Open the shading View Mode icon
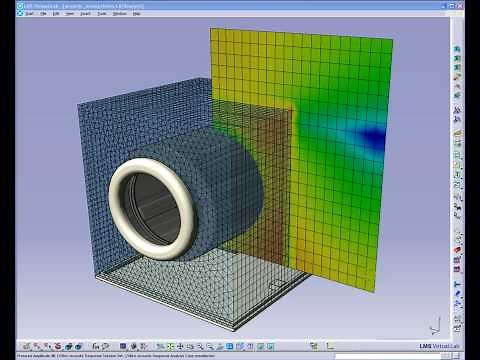Viewport: 480px width, 360px height. pos(250,346)
